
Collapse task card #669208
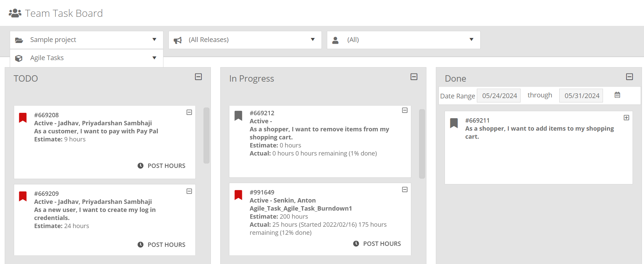189,113
